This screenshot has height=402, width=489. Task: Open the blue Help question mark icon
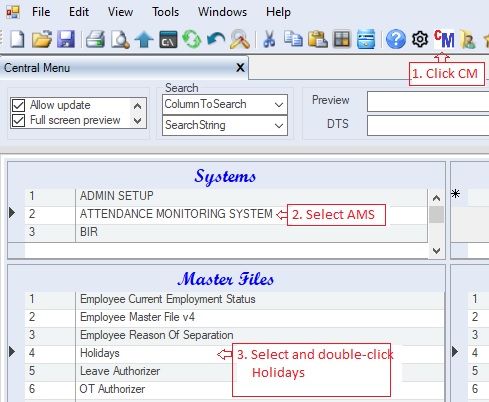point(396,39)
